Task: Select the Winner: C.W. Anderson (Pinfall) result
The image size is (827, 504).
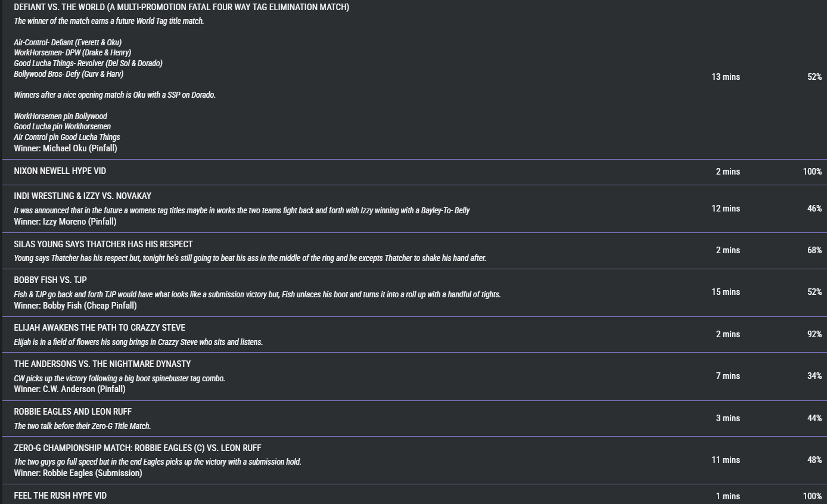Action: coord(70,389)
